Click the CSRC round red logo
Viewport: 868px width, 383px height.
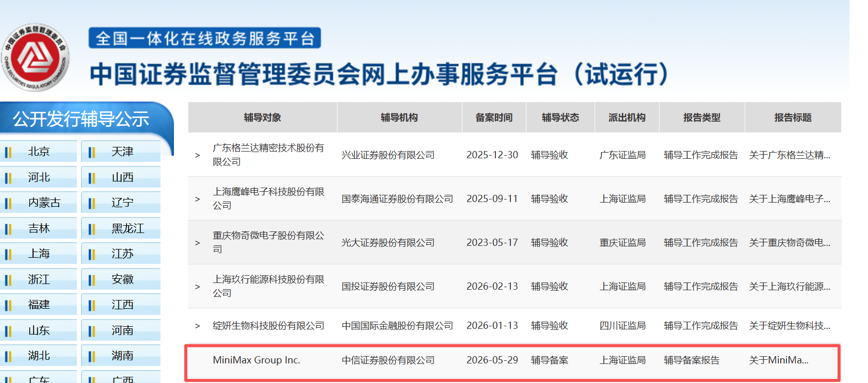coord(35,57)
